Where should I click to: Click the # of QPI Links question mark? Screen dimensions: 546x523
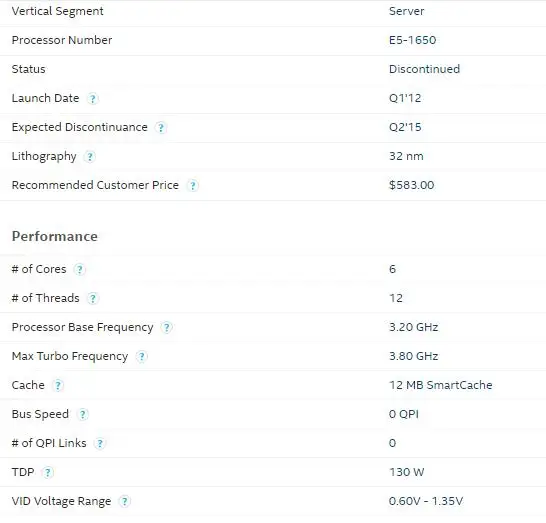(x=100, y=444)
